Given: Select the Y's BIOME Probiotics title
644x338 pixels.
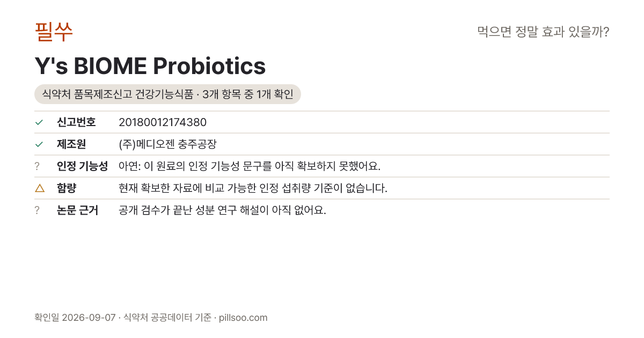Looking at the screenshot, I should [150, 66].
